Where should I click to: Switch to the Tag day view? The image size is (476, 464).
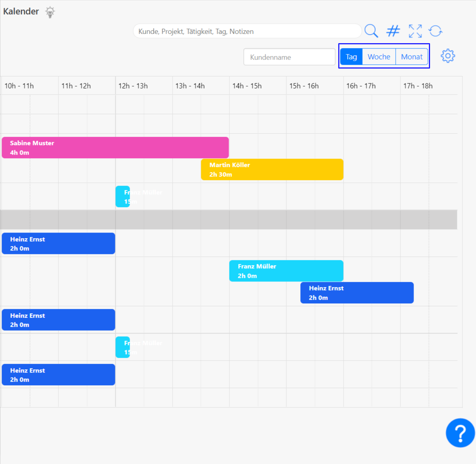[x=351, y=56]
